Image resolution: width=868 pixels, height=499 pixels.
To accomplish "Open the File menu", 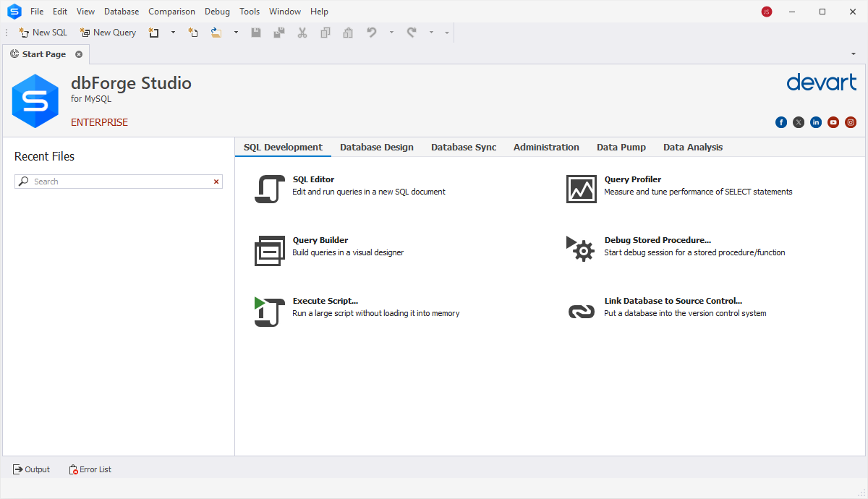I will click(x=37, y=12).
